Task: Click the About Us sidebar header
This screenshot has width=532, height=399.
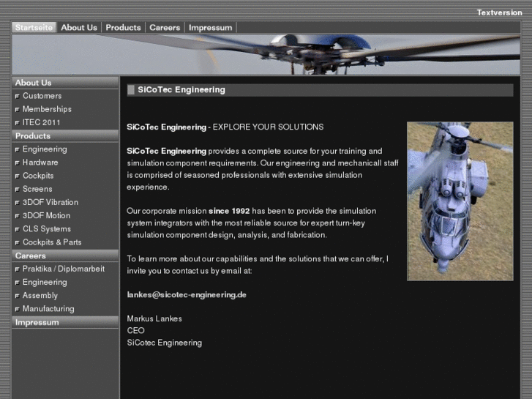Action: point(65,83)
